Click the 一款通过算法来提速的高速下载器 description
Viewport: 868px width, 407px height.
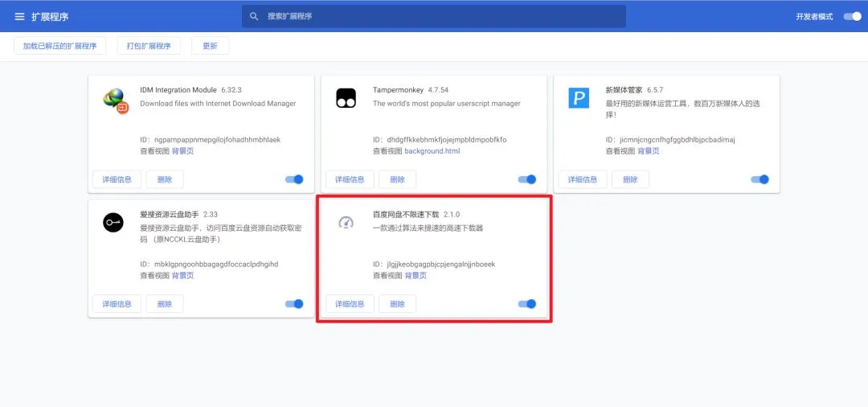(x=428, y=228)
